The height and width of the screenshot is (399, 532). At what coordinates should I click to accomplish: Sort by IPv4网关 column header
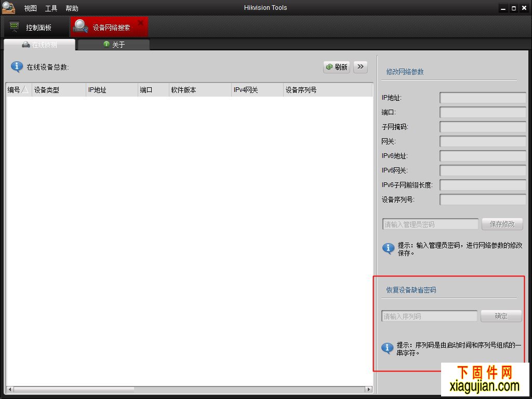coord(257,90)
